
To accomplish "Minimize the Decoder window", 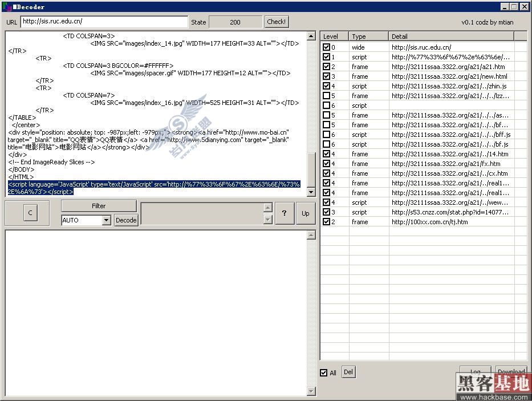I will pos(505,7).
